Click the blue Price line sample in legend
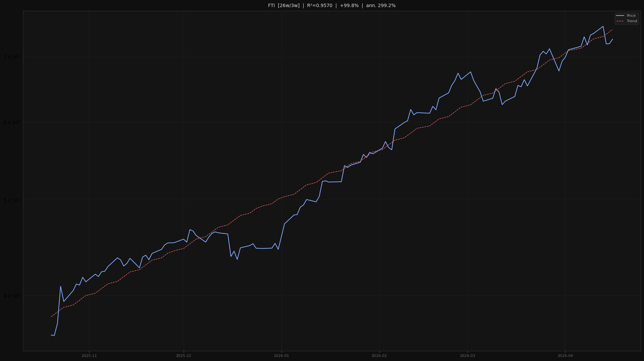This screenshot has width=644, height=361. 621,16
